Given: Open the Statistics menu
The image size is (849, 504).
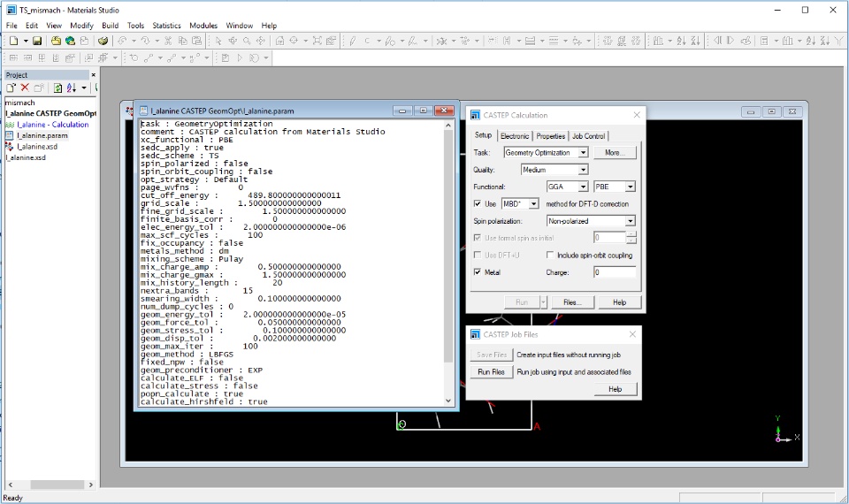Looking at the screenshot, I should tap(166, 26).
